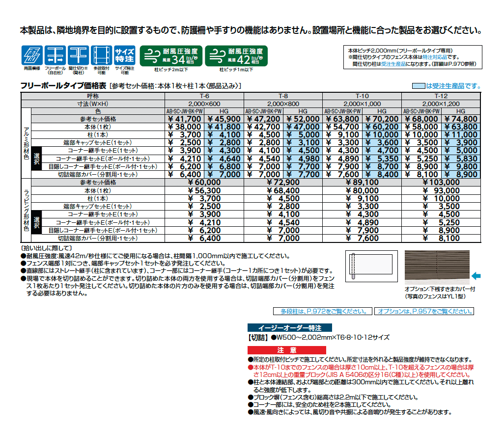This screenshot has height=427, width=504.
Task: Click the fence panel line diagram
Action: 371,266
